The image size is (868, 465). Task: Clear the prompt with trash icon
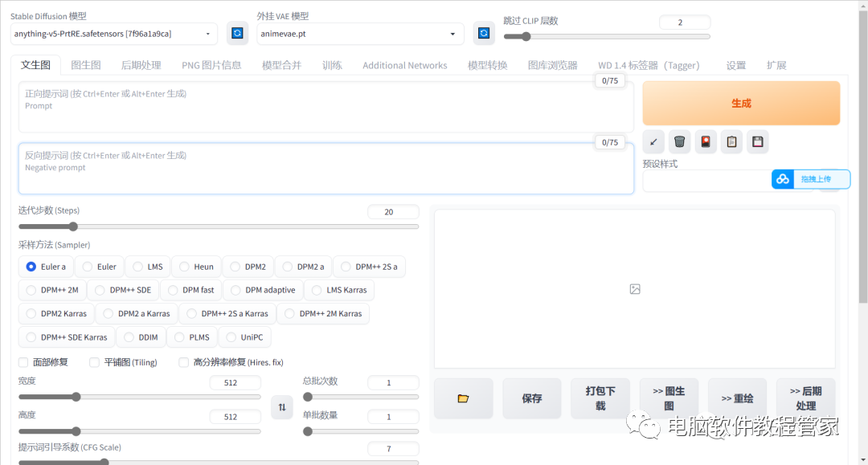[679, 141]
